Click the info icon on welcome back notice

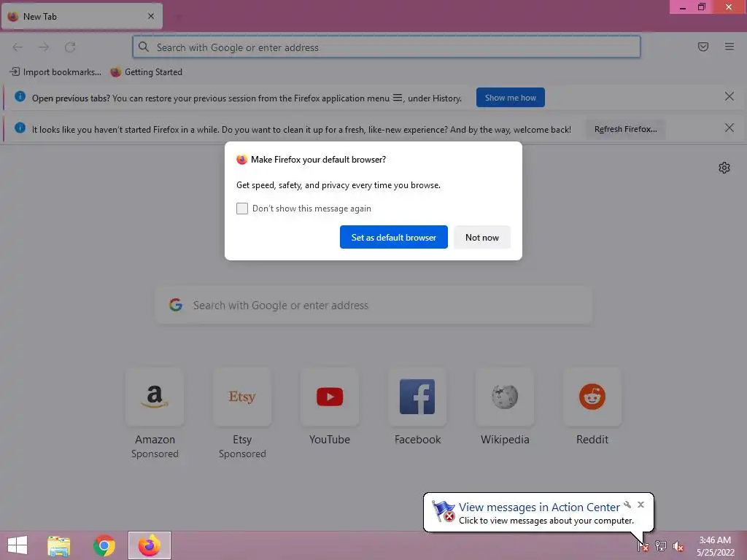click(20, 128)
